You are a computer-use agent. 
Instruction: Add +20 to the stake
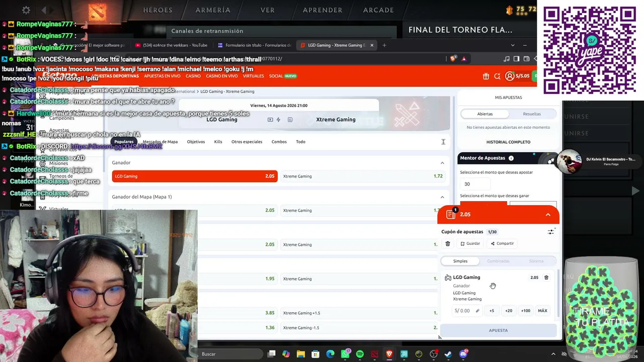click(509, 311)
